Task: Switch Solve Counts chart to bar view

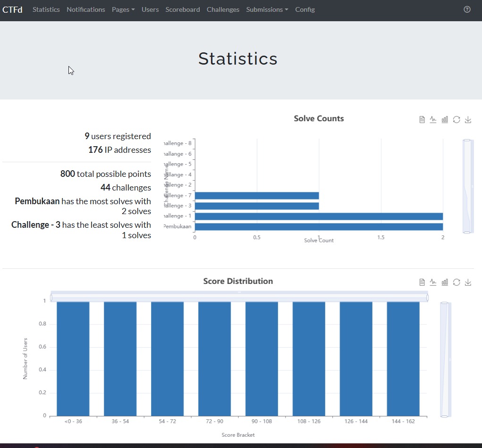Action: [x=445, y=120]
